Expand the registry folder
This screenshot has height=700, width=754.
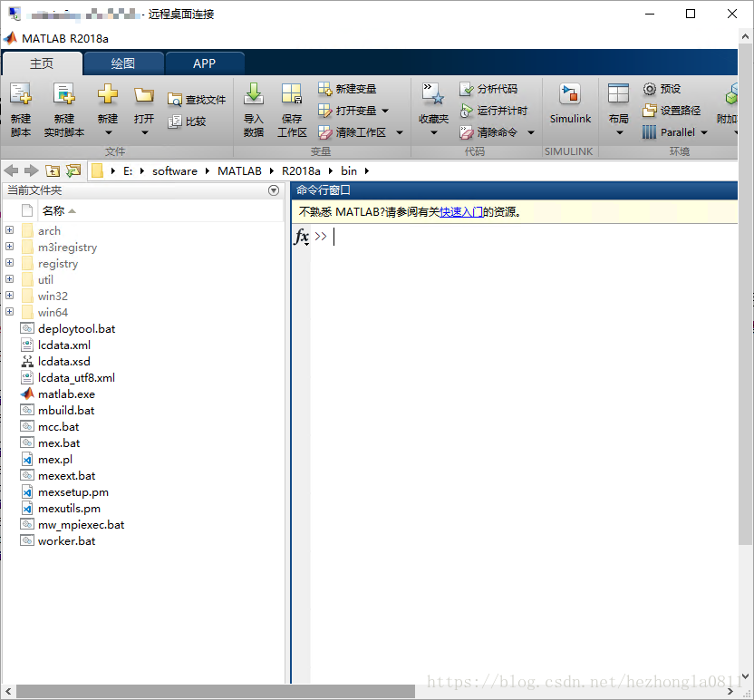pyautogui.click(x=10, y=263)
